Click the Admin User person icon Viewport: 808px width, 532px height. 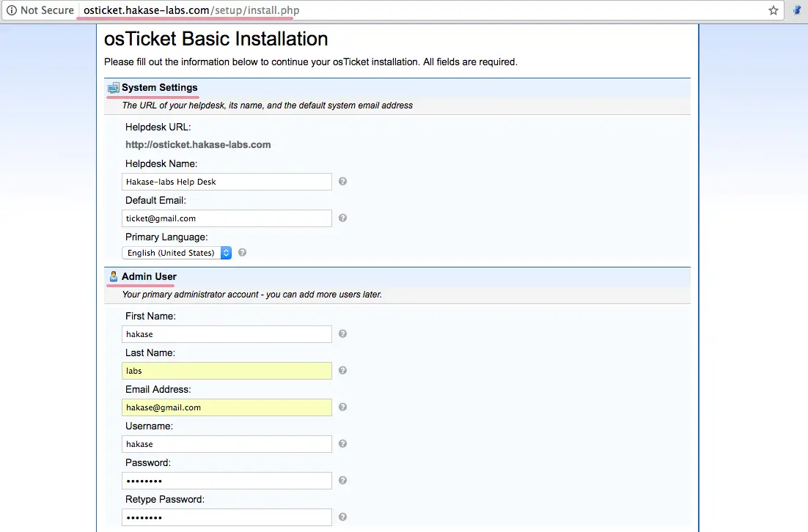click(x=114, y=276)
